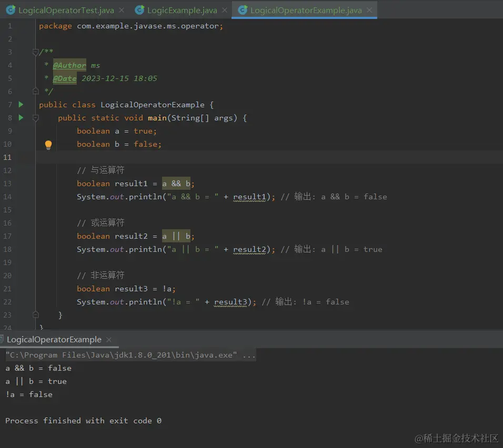This screenshot has width=503, height=448.
Task: Click '!a' in the line 21 assignment
Action: point(167,289)
